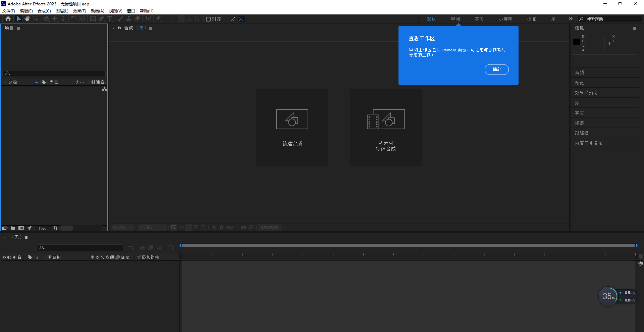Expand the workspace overflow chevron

click(x=571, y=19)
